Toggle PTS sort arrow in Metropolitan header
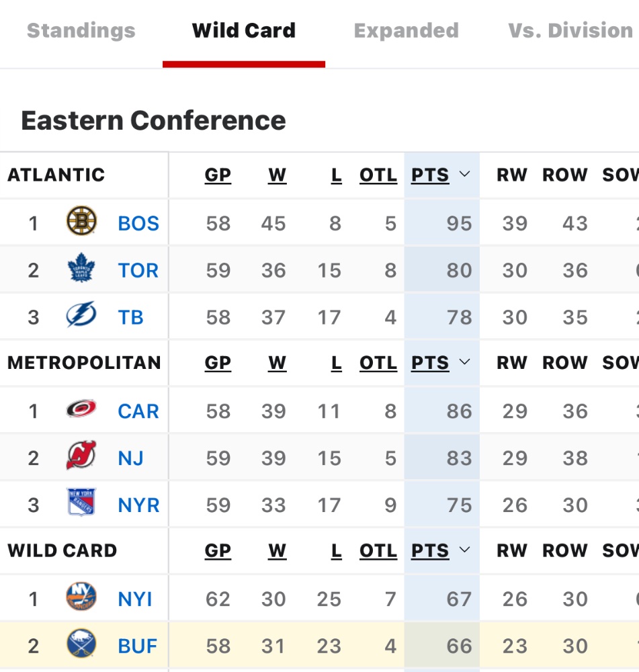Image resolution: width=639 pixels, height=672 pixels. [464, 362]
